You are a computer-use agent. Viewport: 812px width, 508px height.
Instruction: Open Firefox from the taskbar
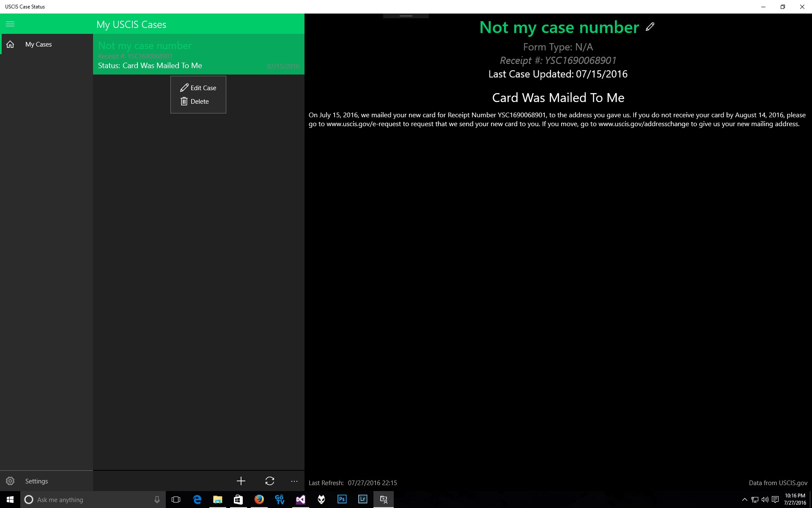(x=259, y=500)
